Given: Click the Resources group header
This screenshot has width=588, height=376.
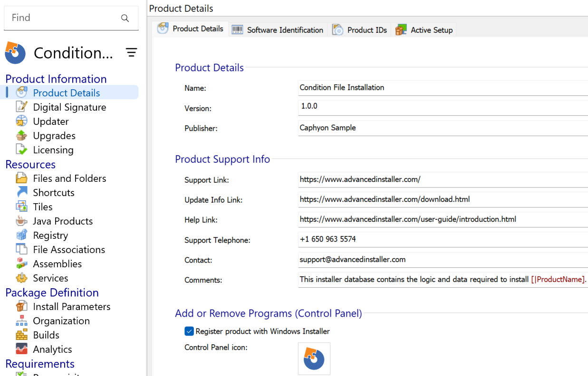Looking at the screenshot, I should click(x=30, y=164).
